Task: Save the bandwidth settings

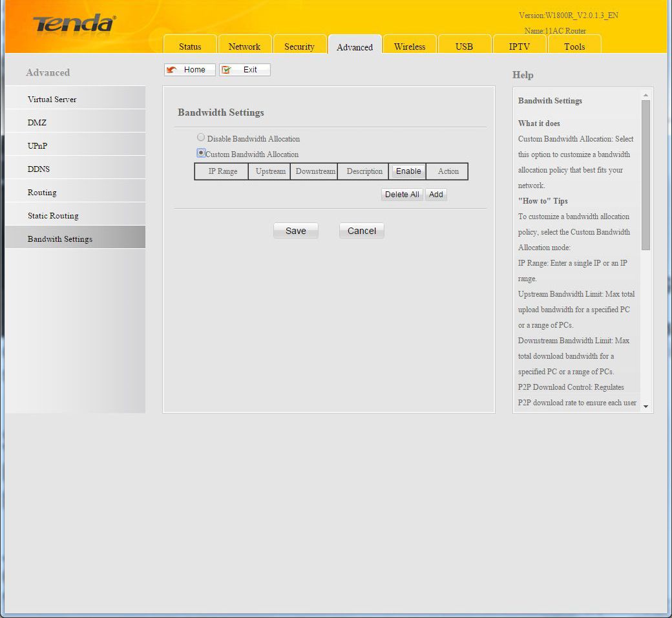Action: pos(295,231)
